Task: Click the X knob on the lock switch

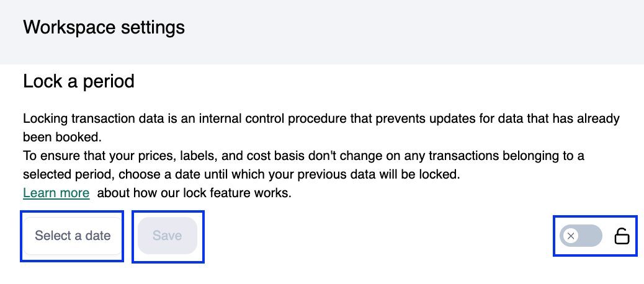Action: click(571, 236)
